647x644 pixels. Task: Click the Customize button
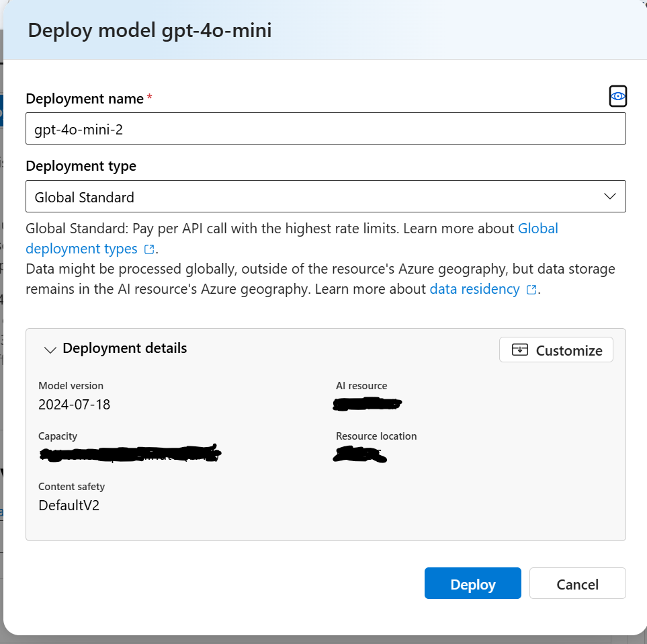(556, 350)
